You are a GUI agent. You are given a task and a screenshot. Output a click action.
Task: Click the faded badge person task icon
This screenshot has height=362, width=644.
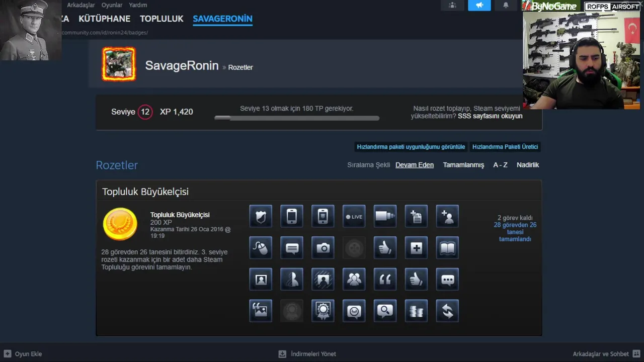[x=292, y=310]
